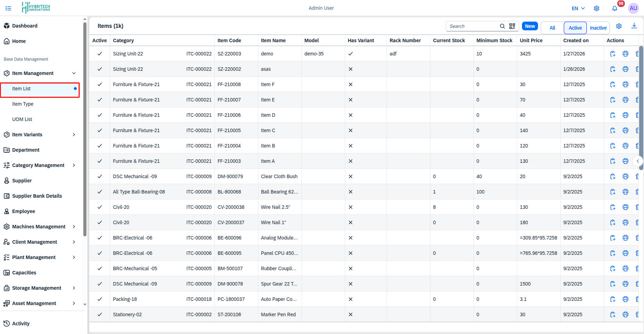The height and width of the screenshot is (334, 644).
Task: Download the items list using the download icon
Action: [635, 26]
